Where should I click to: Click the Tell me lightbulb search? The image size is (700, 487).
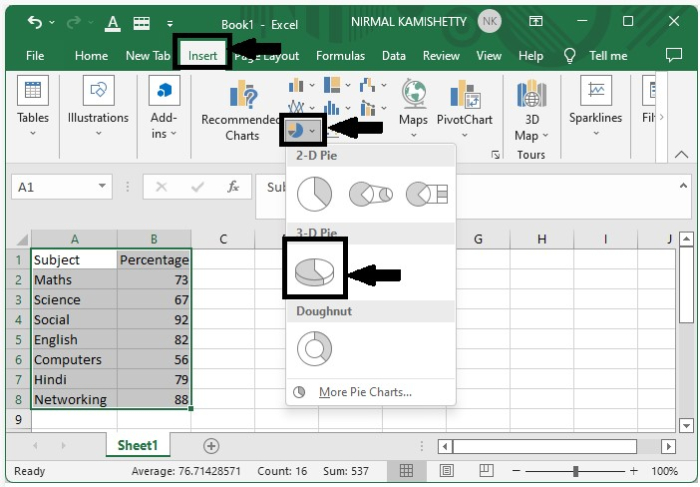tap(596, 56)
